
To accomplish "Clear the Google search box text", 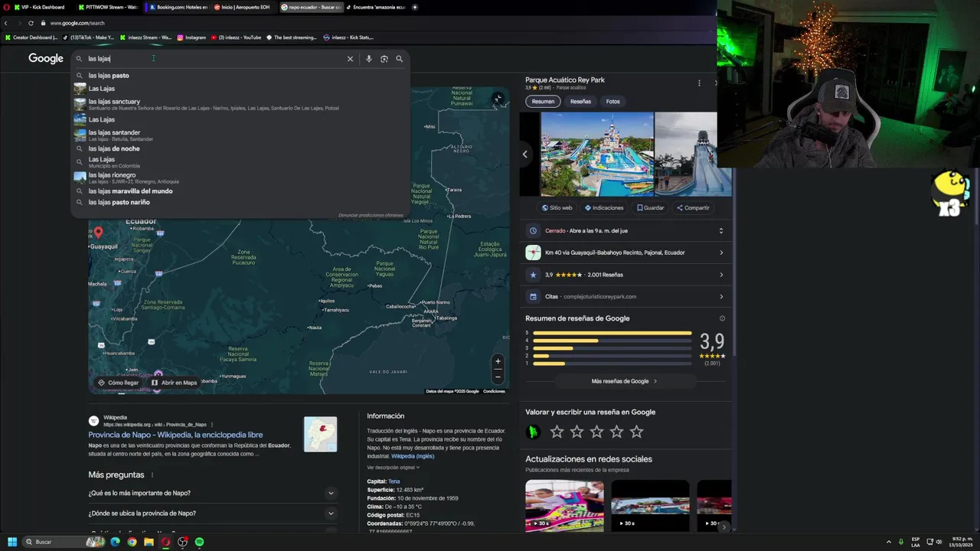I will (350, 59).
